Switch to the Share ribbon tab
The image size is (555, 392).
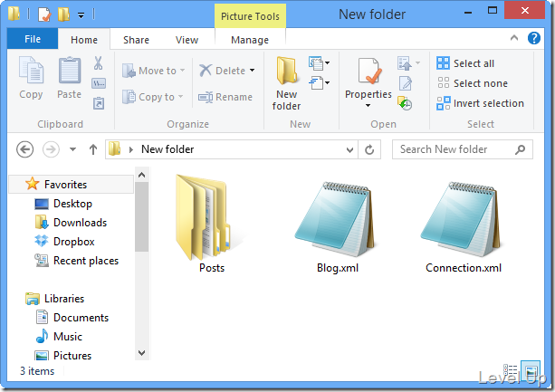(x=136, y=40)
